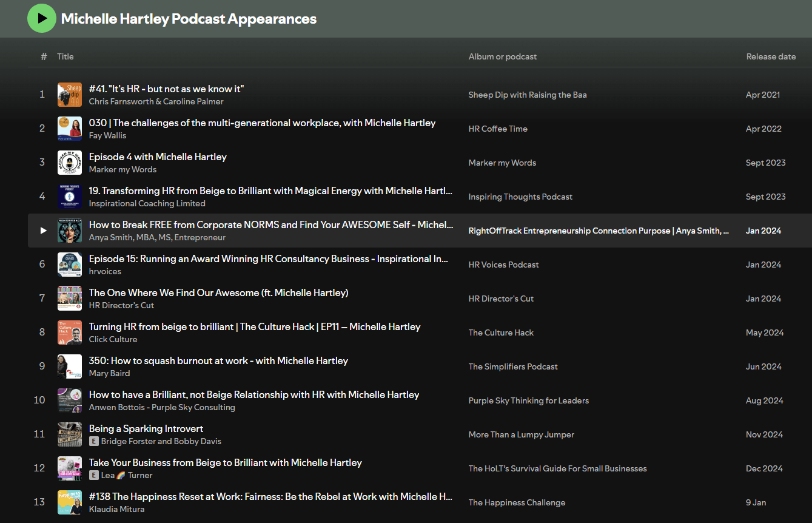Sort by Release date column header
Image resolution: width=812 pixels, height=523 pixels.
click(771, 56)
